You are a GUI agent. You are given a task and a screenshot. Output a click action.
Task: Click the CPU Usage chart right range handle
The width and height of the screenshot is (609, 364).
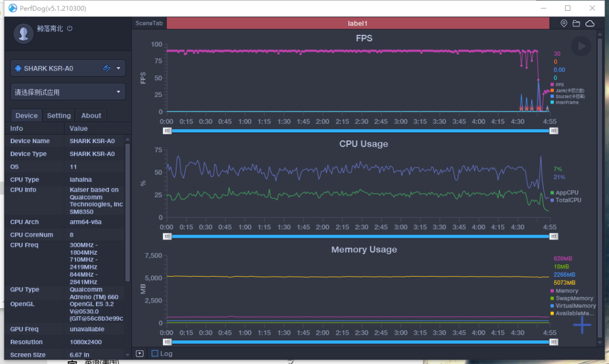coord(554,236)
